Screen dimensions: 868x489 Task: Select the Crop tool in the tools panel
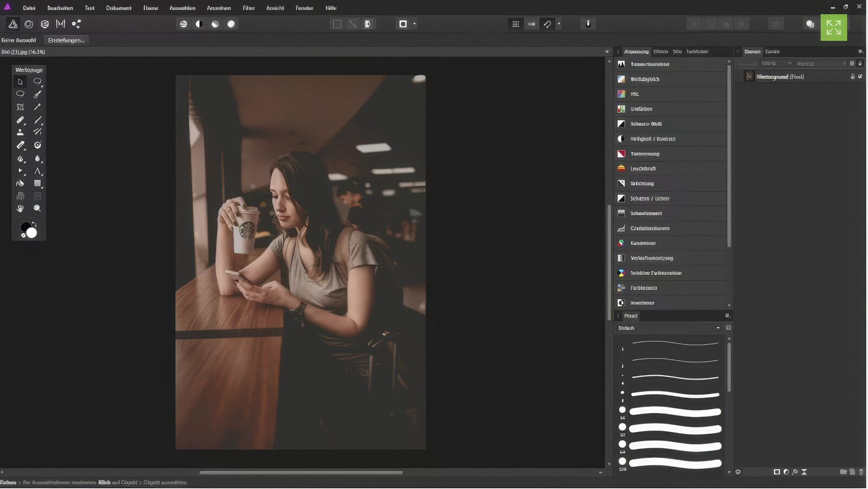coord(20,107)
